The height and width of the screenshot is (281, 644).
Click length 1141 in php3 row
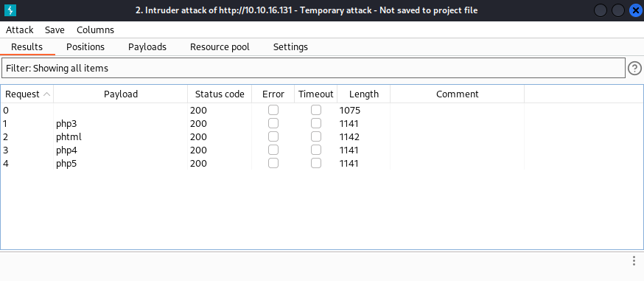(349, 123)
